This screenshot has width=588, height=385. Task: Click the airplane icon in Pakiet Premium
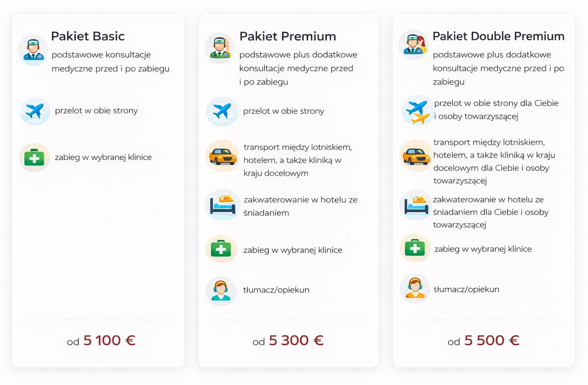tap(222, 111)
